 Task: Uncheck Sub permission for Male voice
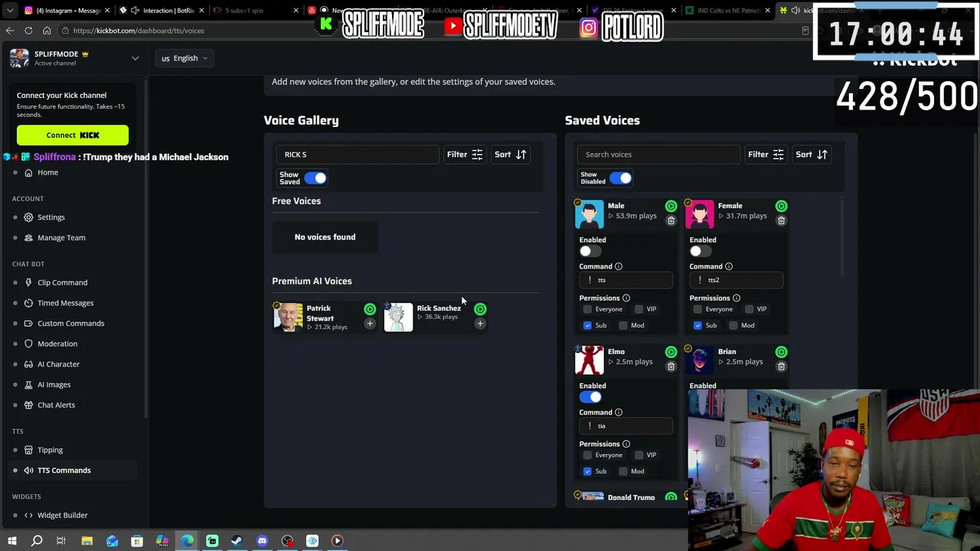coord(587,325)
